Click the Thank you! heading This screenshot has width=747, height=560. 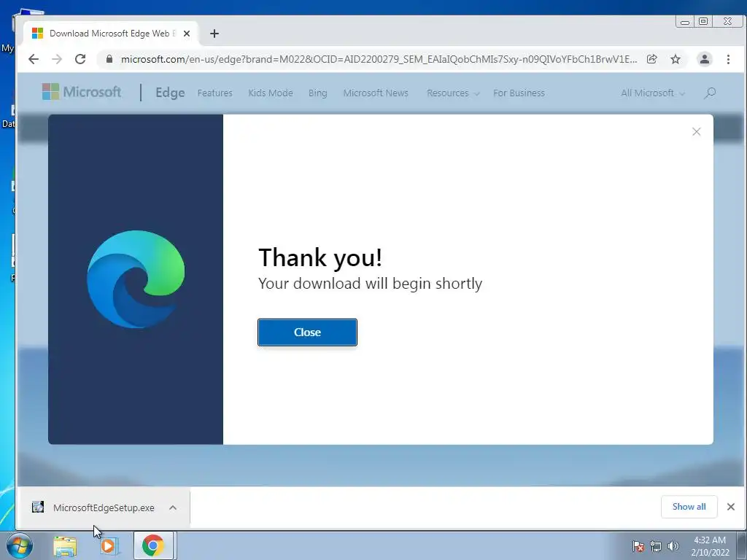pos(320,257)
